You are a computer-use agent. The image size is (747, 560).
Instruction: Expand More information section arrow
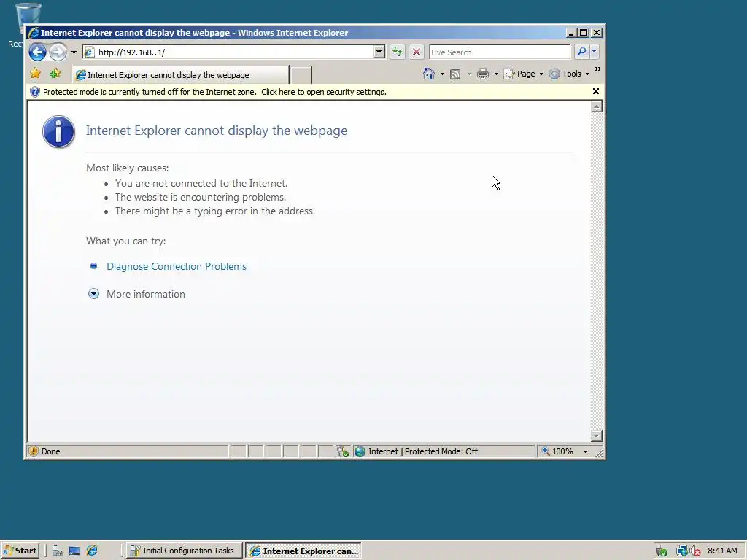click(x=94, y=294)
